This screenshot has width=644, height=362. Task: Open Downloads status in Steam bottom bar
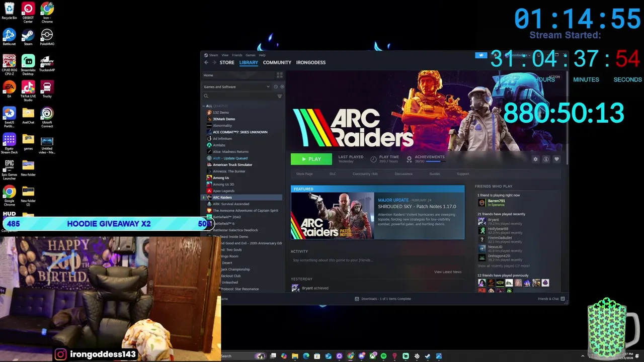coord(383,299)
